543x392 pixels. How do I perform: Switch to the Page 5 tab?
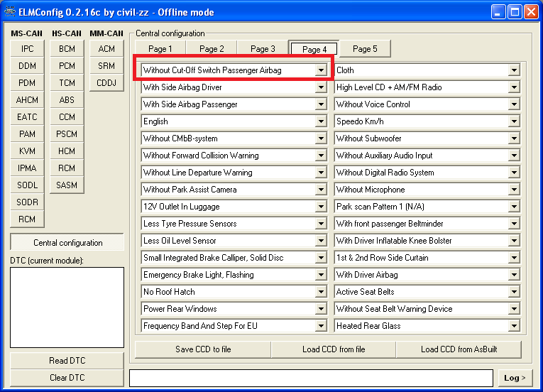tap(365, 49)
